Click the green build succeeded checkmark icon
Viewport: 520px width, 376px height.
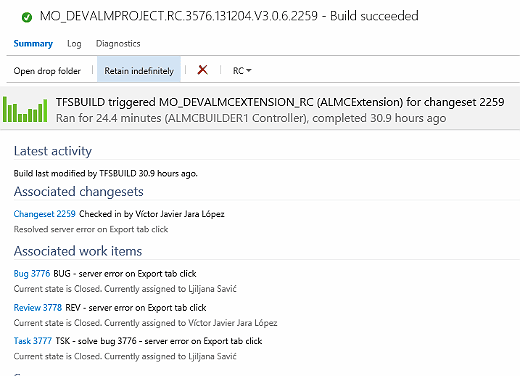27,17
